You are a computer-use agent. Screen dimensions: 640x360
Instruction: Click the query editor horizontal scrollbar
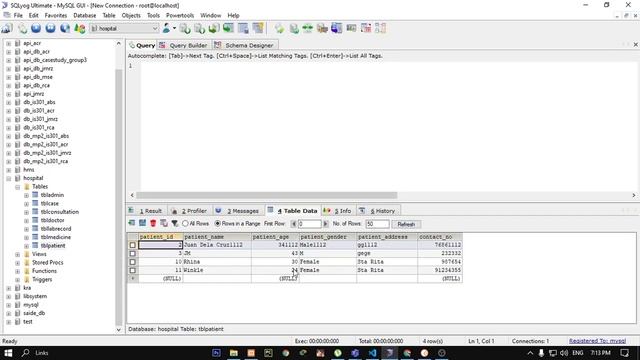[x=267, y=195]
